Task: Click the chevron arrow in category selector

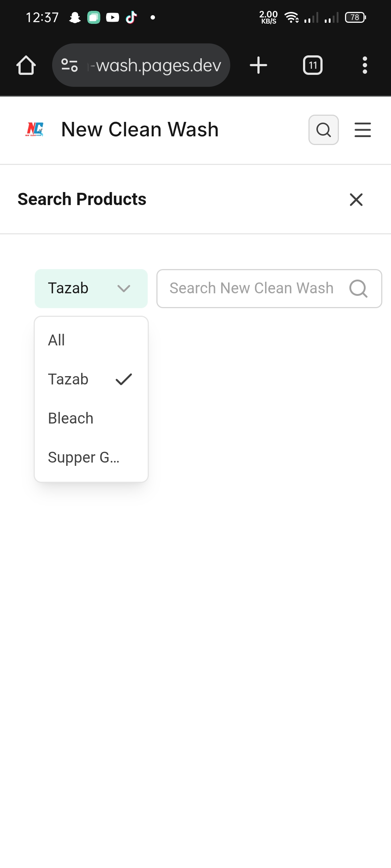Action: tap(124, 289)
